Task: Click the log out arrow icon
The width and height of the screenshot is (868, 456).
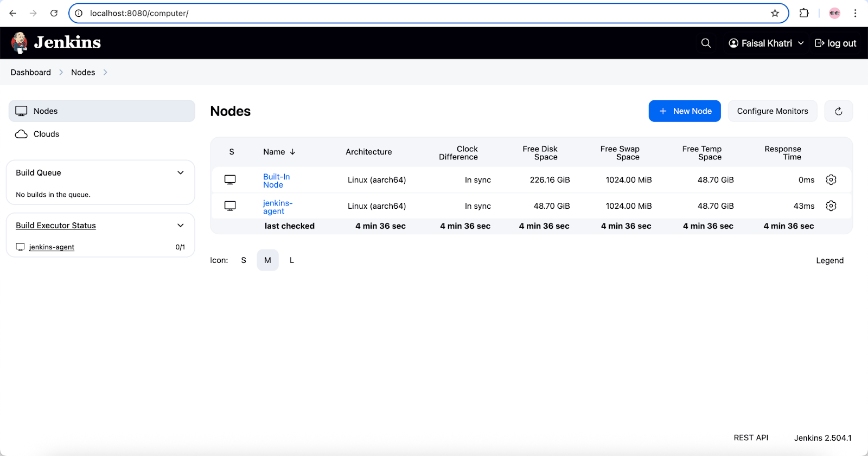Action: coord(820,43)
